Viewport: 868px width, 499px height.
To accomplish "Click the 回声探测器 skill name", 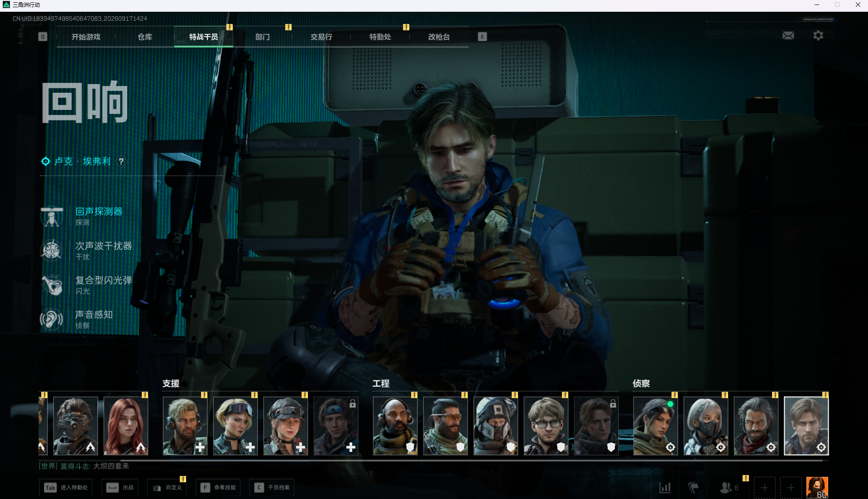I will 99,211.
